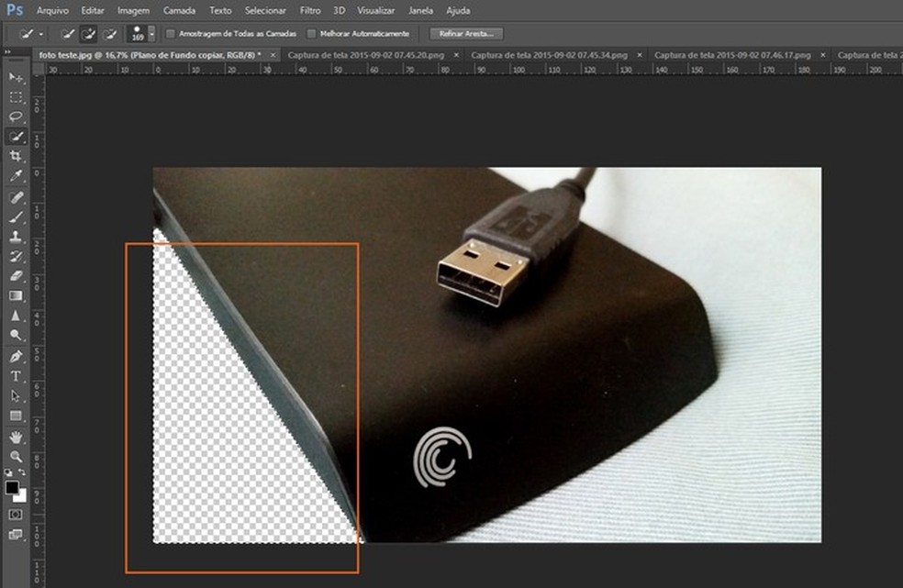Open the Ajuda menu
903x588 pixels.
(459, 10)
